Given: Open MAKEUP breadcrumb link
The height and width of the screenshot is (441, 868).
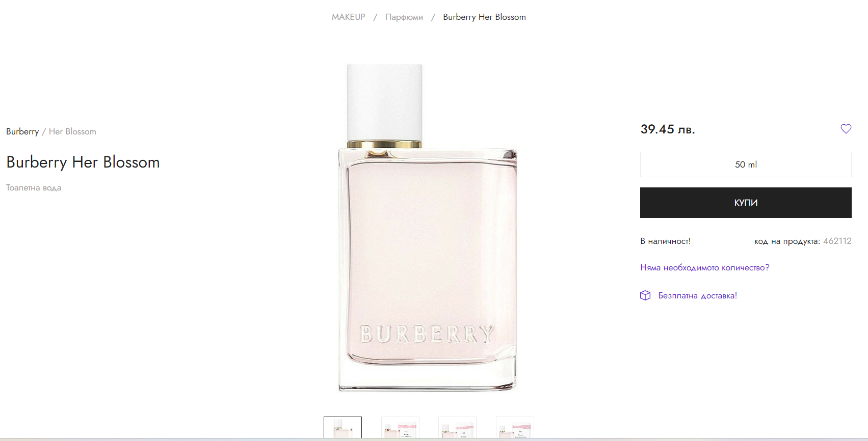Looking at the screenshot, I should tap(349, 17).
